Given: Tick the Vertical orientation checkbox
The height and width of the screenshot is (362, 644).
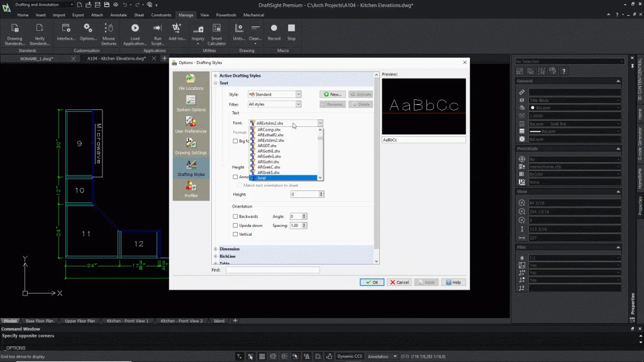Looking at the screenshot, I should [235, 234].
